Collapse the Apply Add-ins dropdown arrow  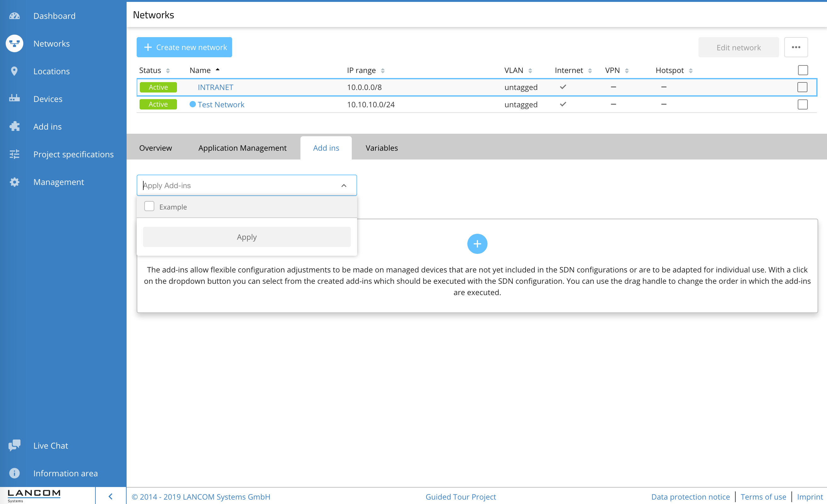pyautogui.click(x=344, y=185)
